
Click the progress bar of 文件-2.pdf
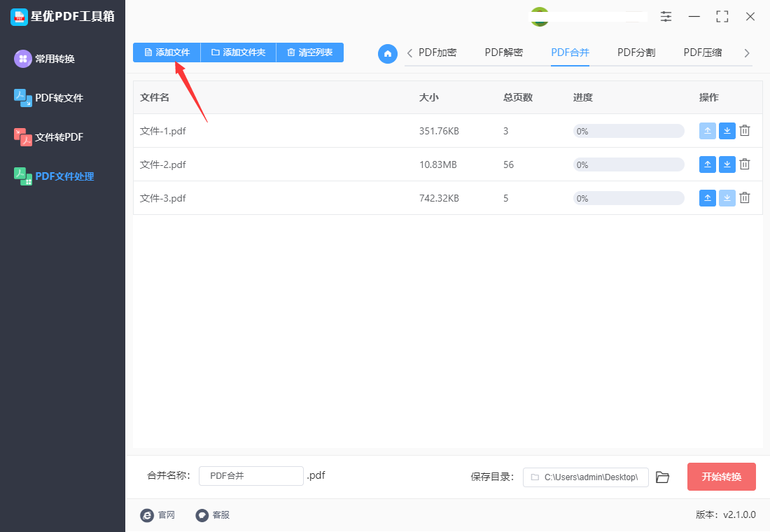[628, 164]
